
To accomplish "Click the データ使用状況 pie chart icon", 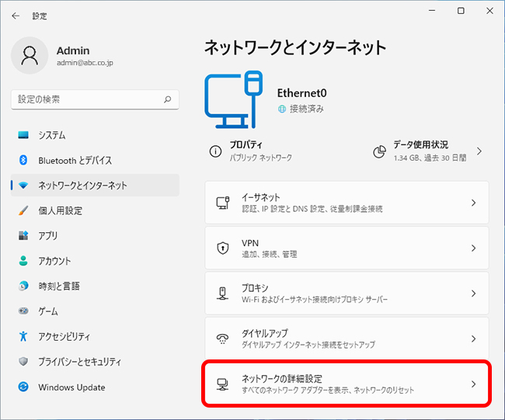I will pyautogui.click(x=379, y=151).
